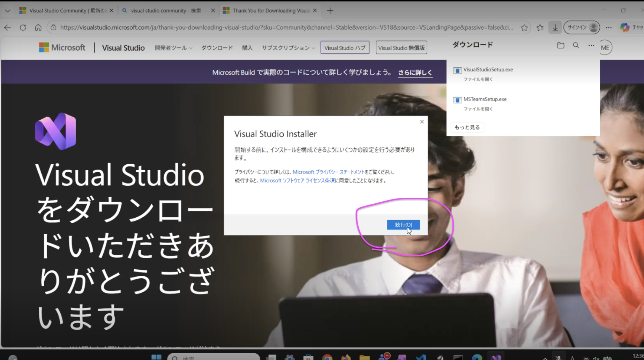
Task: Click the サインイン profile button
Action: tap(582, 27)
